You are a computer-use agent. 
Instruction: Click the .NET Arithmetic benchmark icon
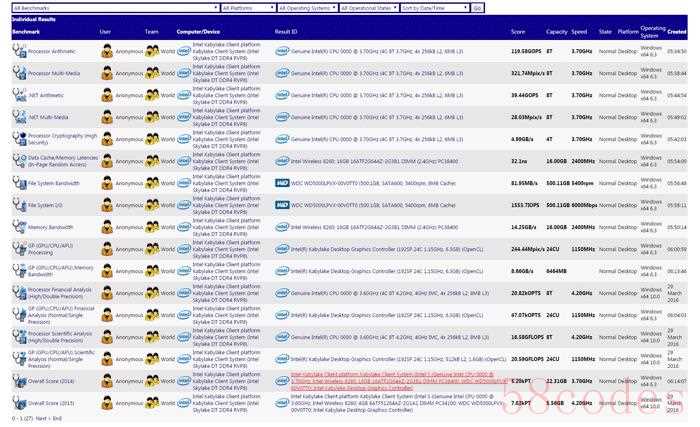click(x=19, y=95)
